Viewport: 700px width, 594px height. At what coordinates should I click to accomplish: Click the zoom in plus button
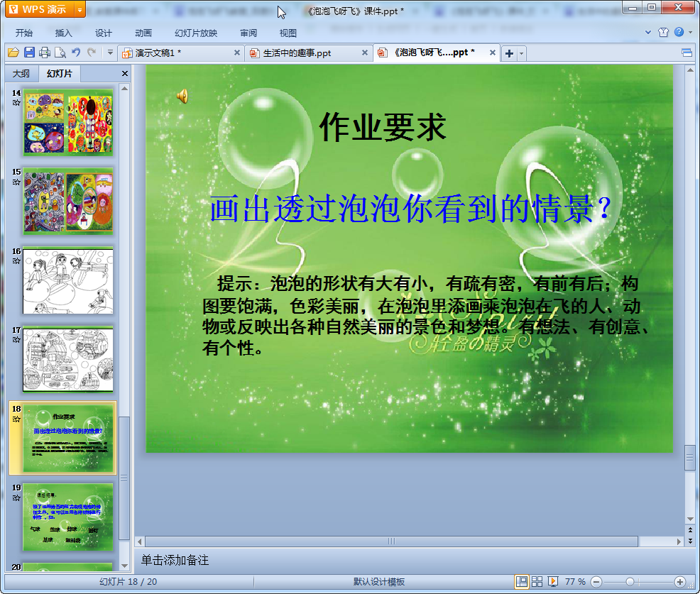pyautogui.click(x=680, y=581)
